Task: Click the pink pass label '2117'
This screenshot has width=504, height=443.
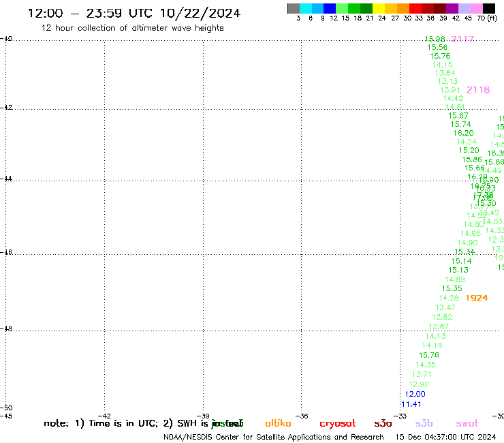Action: tap(462, 39)
